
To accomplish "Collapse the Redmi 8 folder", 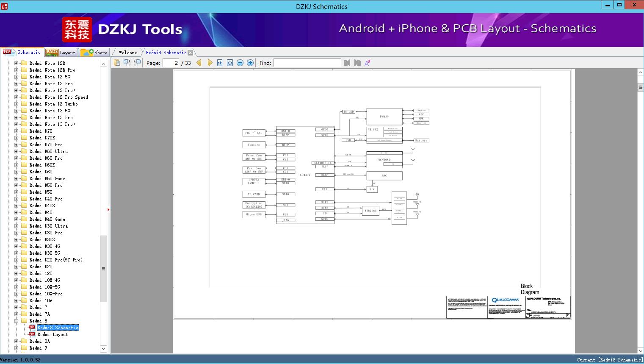I will (17, 321).
